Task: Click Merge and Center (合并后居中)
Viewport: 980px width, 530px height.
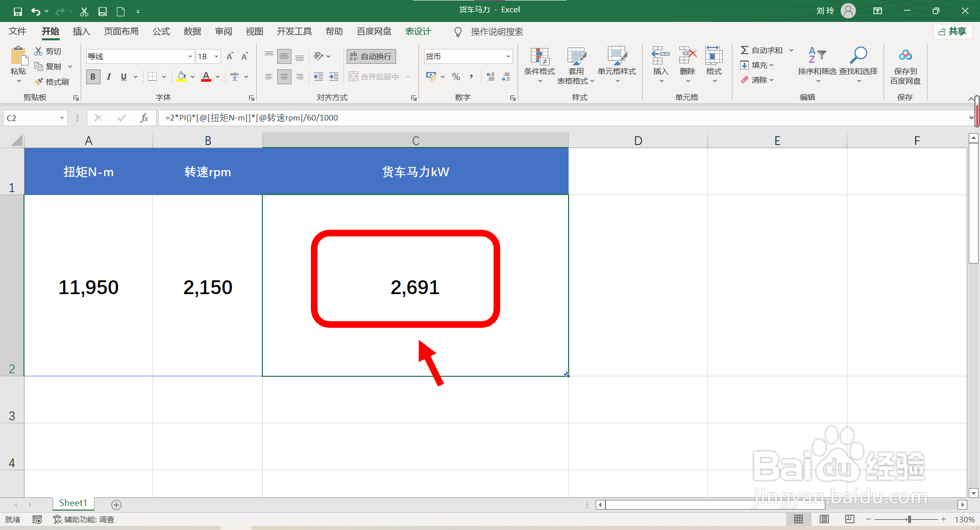Action: [375, 77]
